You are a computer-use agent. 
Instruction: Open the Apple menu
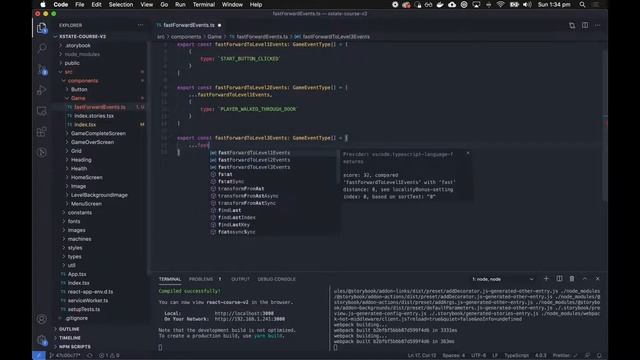pos(43,5)
